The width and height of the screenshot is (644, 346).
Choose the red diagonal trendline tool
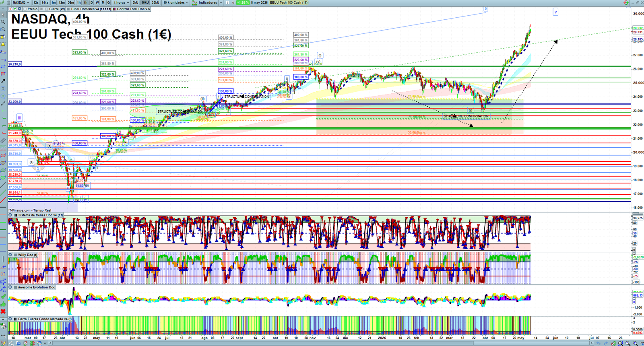pos(3,200)
